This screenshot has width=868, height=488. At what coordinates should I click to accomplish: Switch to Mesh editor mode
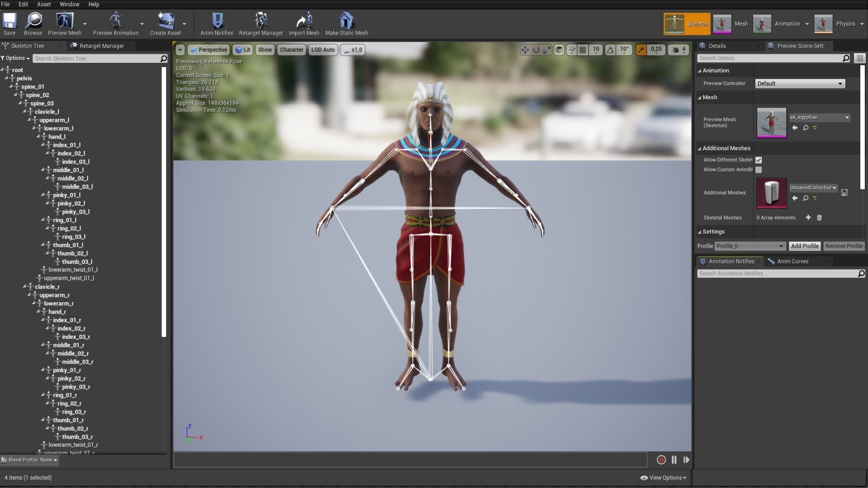[x=731, y=23]
